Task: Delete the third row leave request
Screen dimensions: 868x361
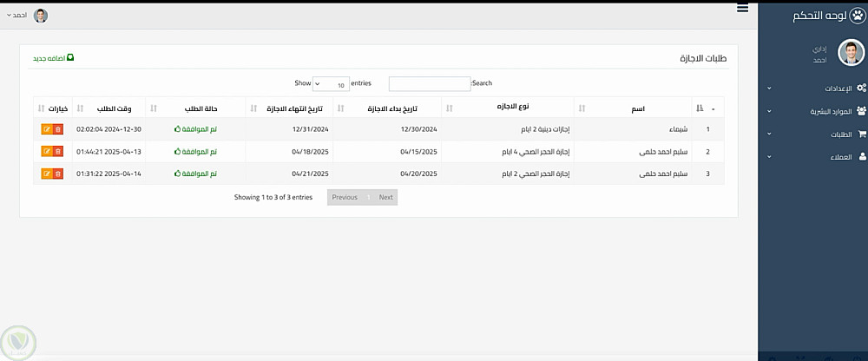Action: click(57, 174)
